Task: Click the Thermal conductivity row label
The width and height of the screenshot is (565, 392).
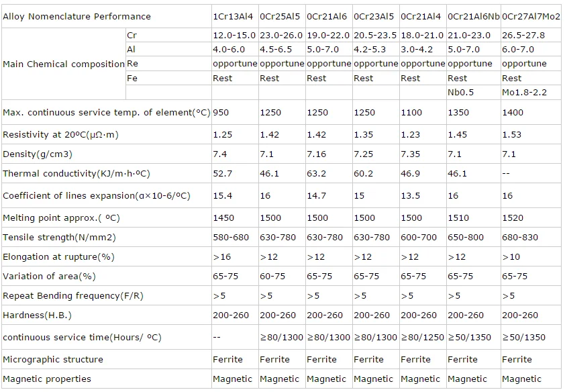Action: click(76, 174)
